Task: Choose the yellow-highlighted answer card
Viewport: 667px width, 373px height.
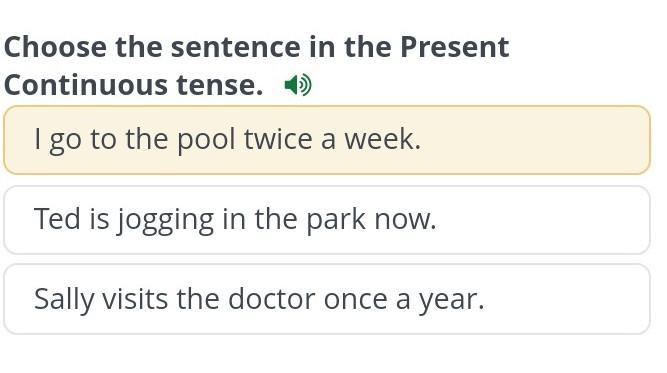Action: [x=327, y=140]
